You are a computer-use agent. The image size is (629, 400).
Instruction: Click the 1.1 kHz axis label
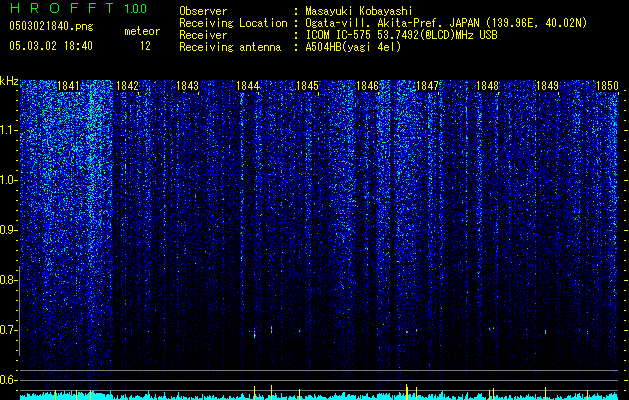point(8,130)
